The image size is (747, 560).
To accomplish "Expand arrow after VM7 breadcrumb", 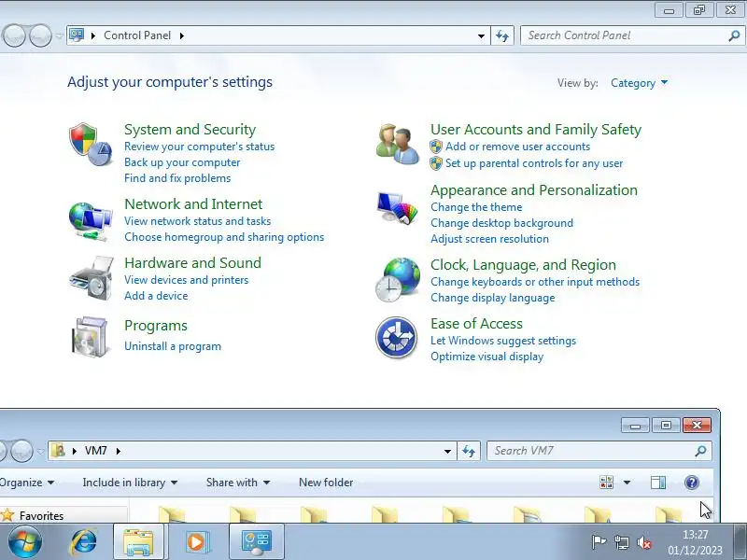I will click(119, 451).
